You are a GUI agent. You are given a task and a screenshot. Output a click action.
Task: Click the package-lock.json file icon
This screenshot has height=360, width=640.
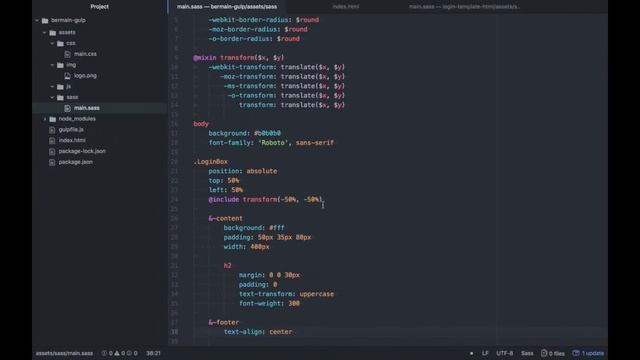pos(52,151)
